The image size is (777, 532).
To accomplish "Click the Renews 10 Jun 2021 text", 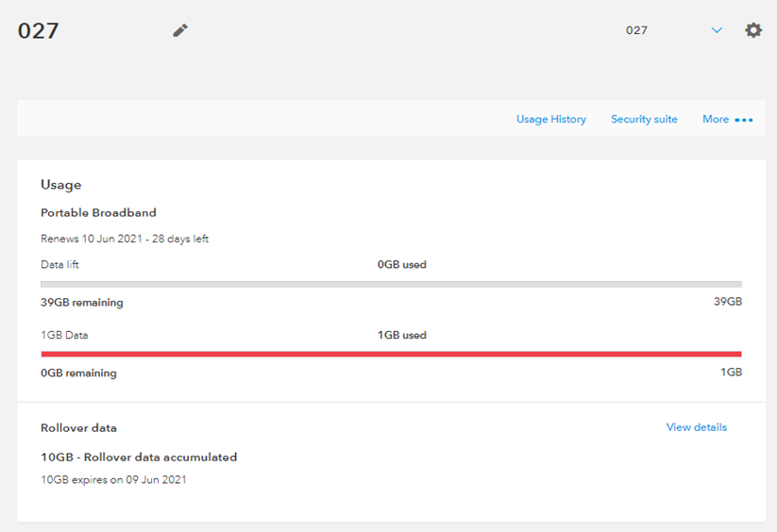I will coord(124,239).
